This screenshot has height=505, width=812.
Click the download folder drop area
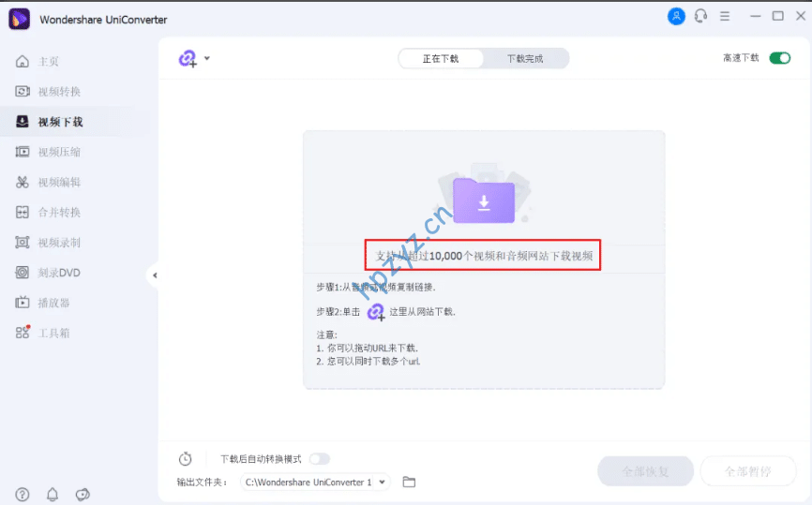[484, 199]
